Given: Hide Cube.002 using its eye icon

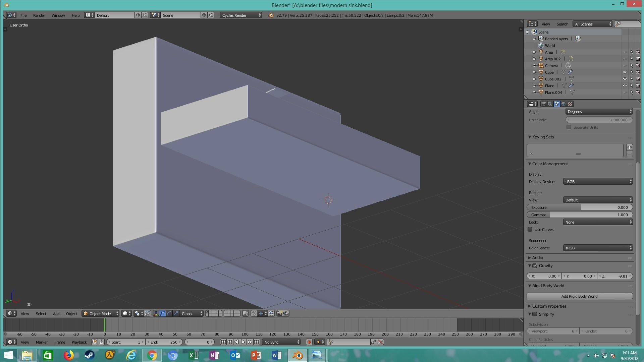Looking at the screenshot, I should (625, 79).
